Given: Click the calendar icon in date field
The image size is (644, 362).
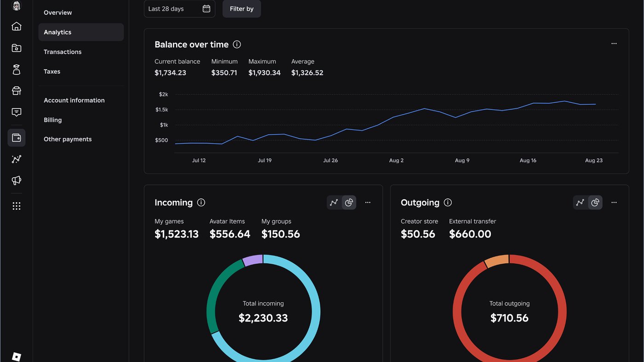Looking at the screenshot, I should 207,9.
